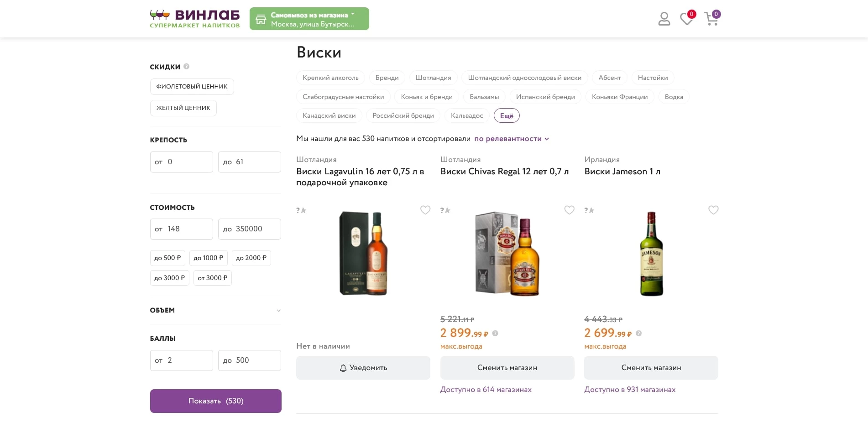Toggle the Фиолетовый ценник discount filter
The width and height of the screenshot is (868, 423).
(192, 87)
